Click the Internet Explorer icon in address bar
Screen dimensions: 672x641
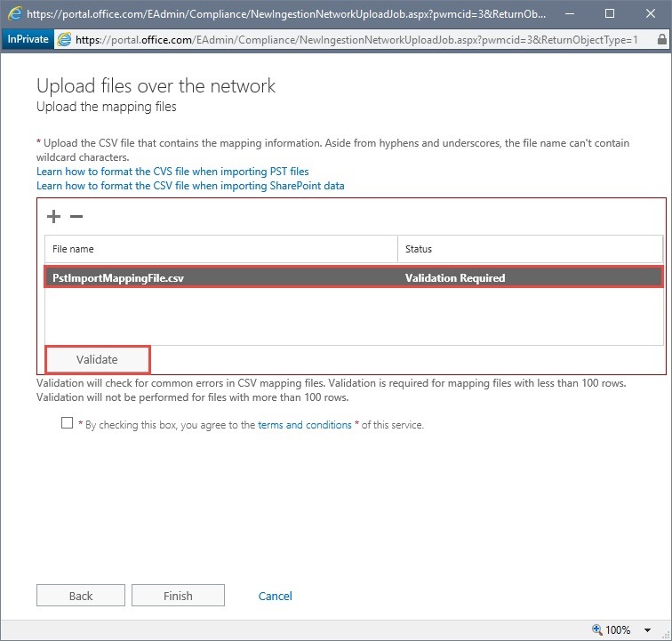coord(64,39)
